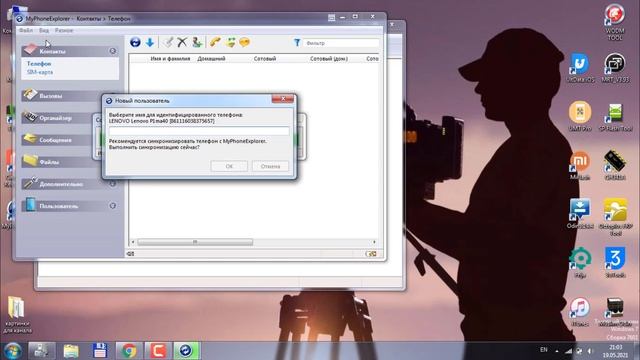640x360 pixels.
Task: Open the Octoplus FRP Tool desktop shortcut
Action: pos(615,216)
